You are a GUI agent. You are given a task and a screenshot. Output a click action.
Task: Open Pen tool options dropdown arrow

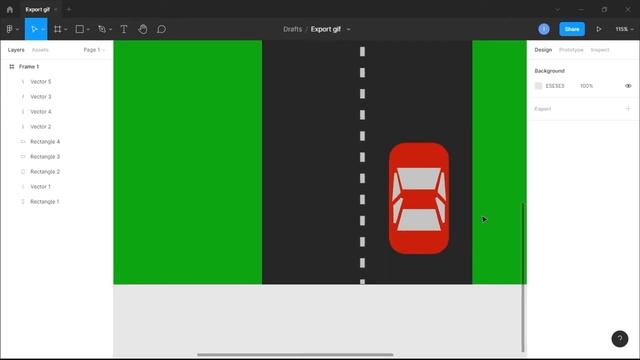(110, 29)
